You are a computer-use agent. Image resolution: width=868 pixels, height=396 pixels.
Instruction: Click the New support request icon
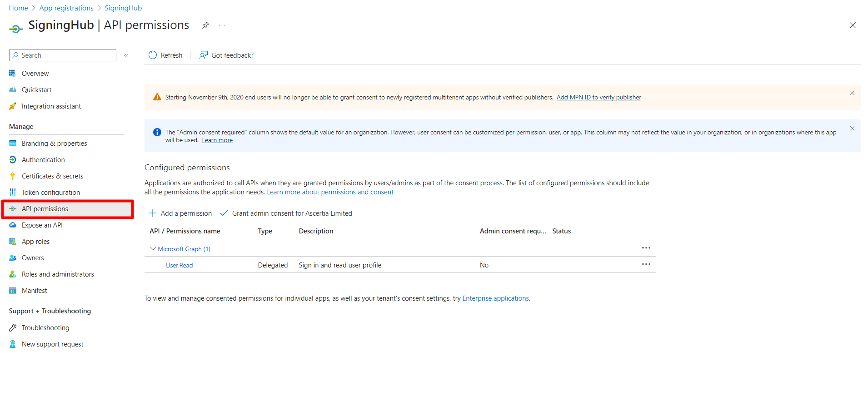(x=13, y=344)
